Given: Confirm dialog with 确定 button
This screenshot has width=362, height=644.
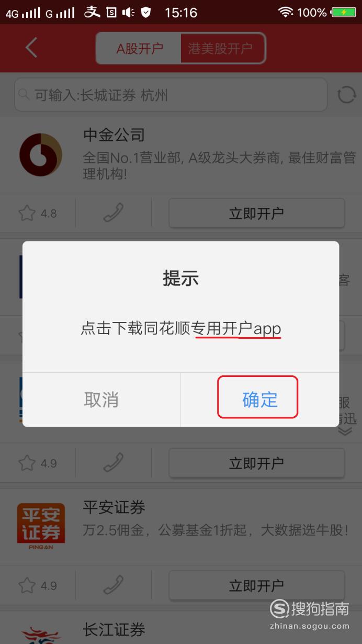Looking at the screenshot, I should pyautogui.click(x=260, y=399).
